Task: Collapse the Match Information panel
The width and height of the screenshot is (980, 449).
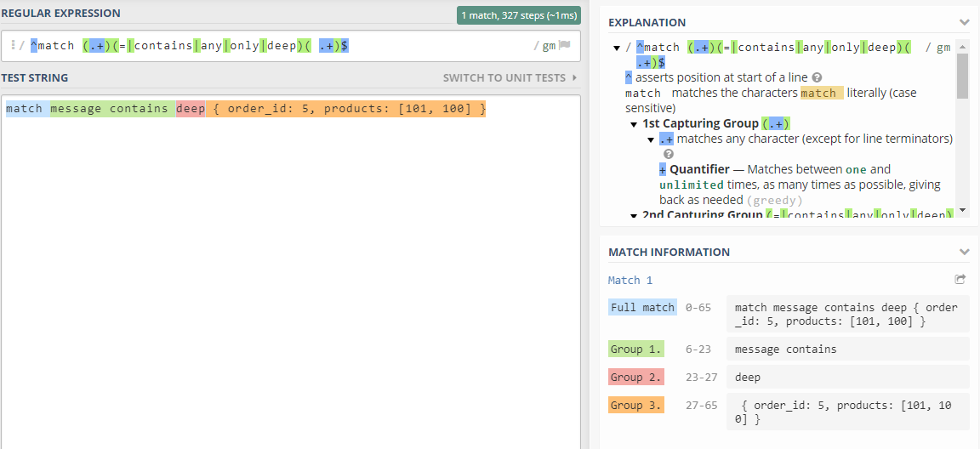Action: (964, 253)
